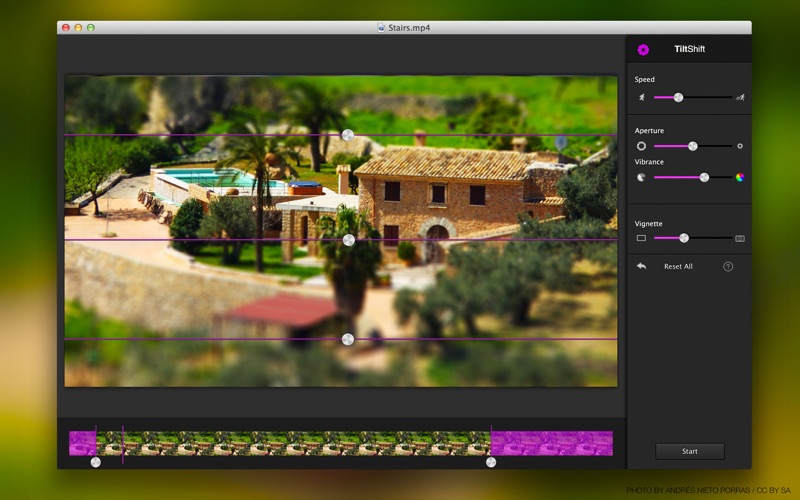Viewport: 800px width, 500px height.
Task: Click the small closed Aperture icon
Action: click(x=740, y=146)
